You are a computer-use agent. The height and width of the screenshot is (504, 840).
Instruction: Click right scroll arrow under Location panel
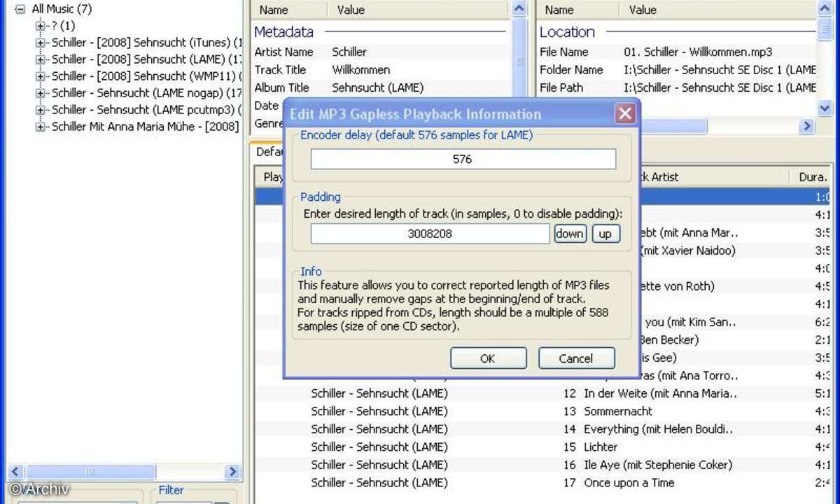tap(808, 126)
